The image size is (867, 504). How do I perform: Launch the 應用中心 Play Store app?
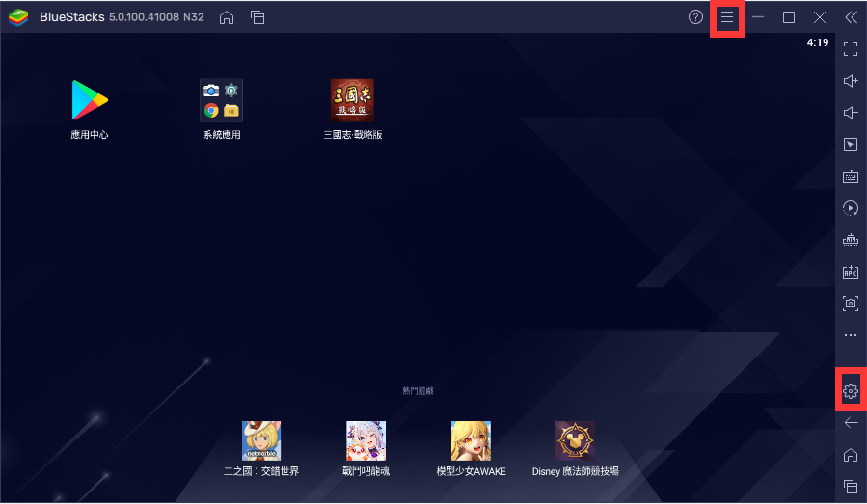[x=90, y=110]
